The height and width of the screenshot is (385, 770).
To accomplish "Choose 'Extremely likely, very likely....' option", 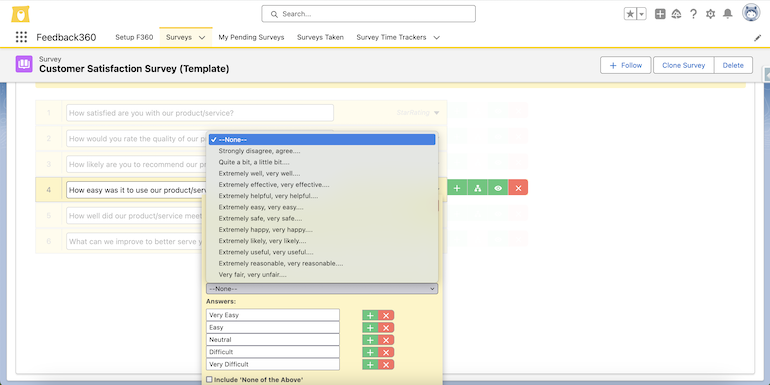I will click(x=322, y=241).
